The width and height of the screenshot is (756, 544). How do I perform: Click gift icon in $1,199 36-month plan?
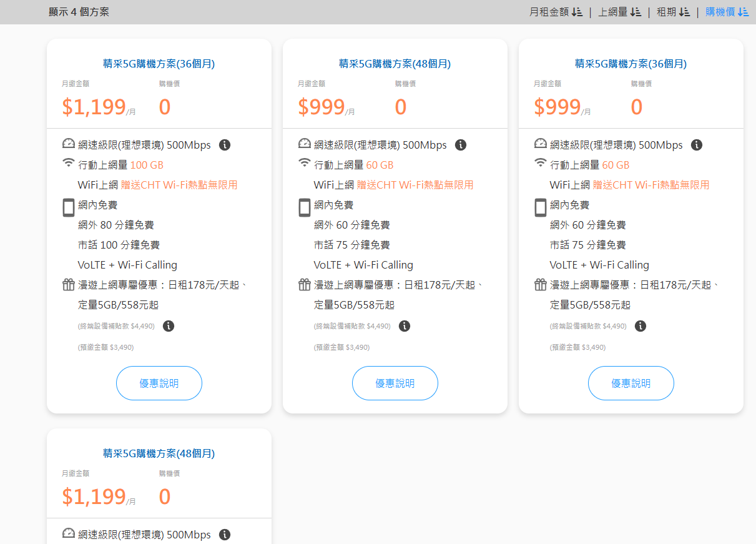(x=69, y=285)
